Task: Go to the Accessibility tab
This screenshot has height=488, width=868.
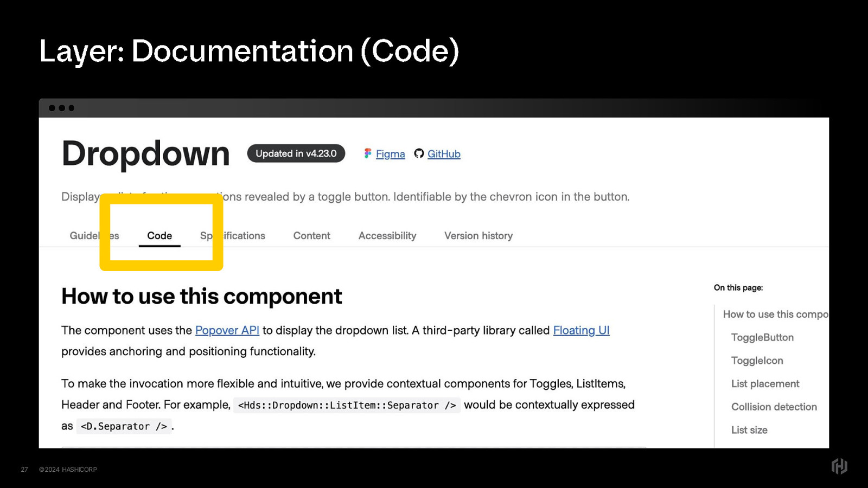Action: (x=387, y=236)
